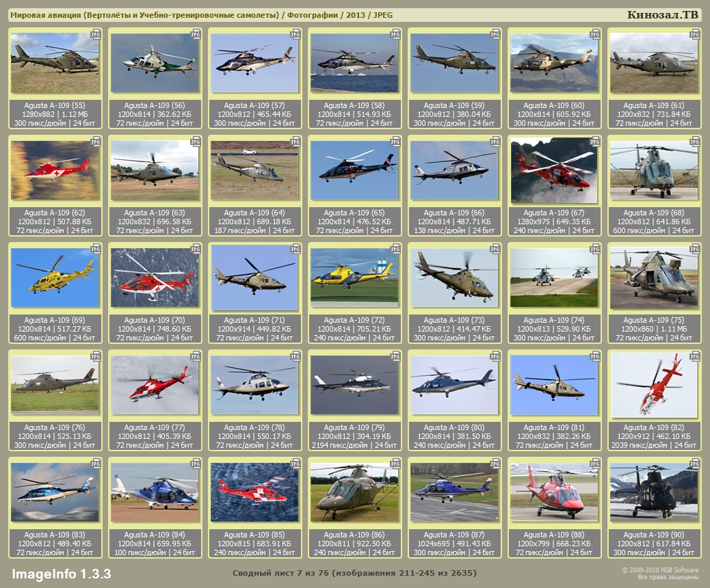The width and height of the screenshot is (710, 588).
Task: Select the Agusta A-109 (67) thumbnail image
Action: 554,171
